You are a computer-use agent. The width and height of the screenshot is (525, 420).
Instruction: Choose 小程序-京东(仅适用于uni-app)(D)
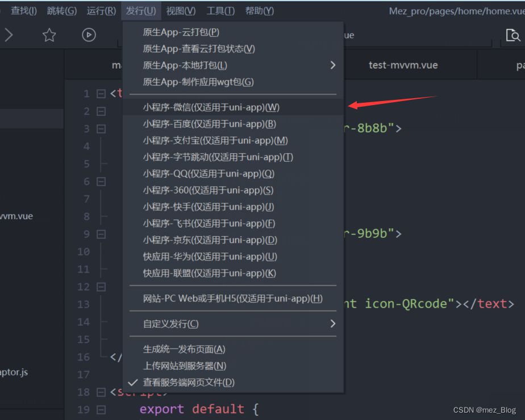click(x=233, y=240)
